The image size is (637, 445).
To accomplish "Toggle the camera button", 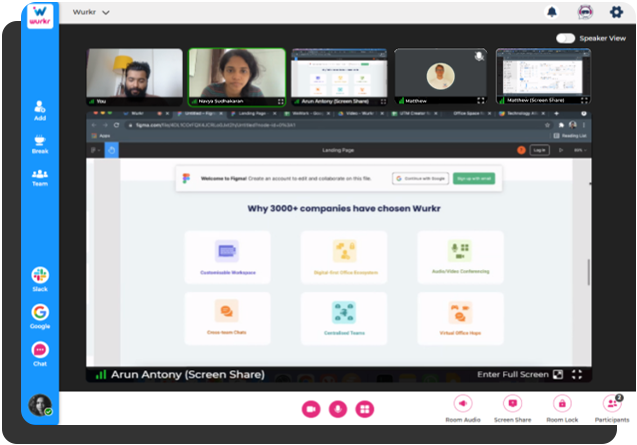I will [311, 409].
